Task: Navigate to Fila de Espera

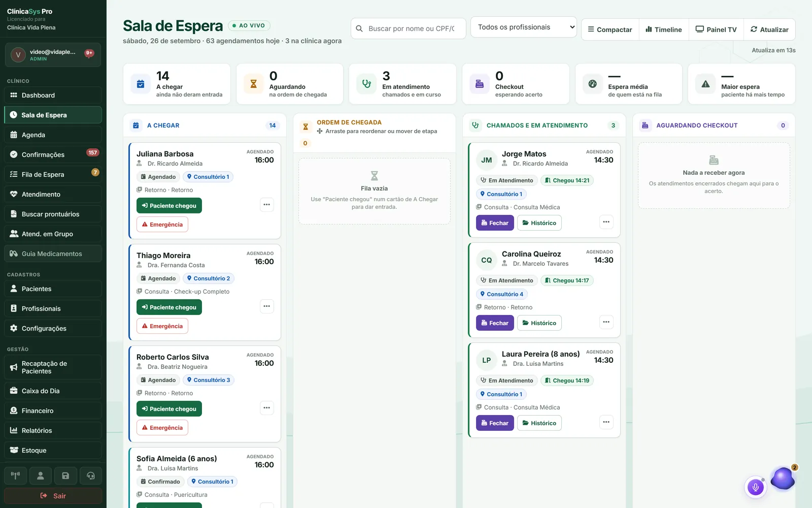Action: click(x=53, y=174)
